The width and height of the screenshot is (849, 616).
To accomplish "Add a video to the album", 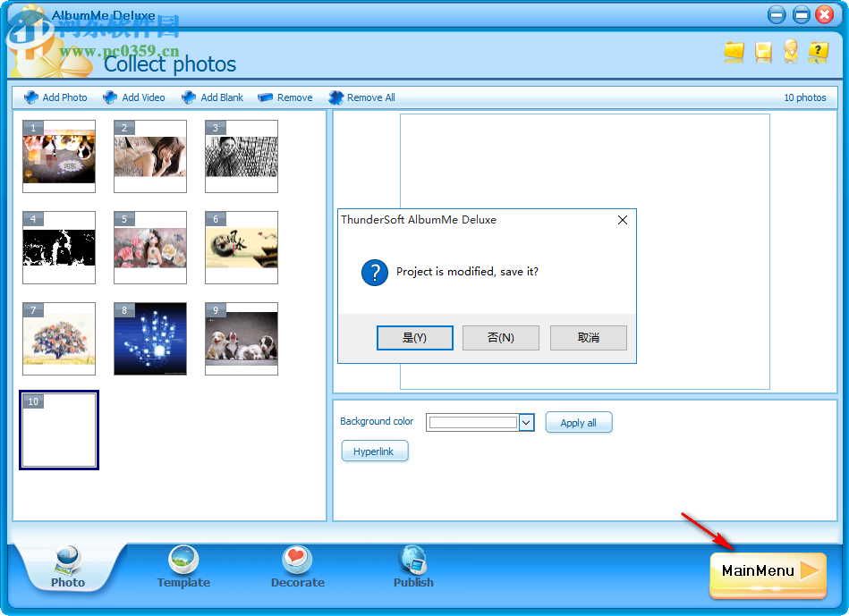I will click(x=134, y=97).
